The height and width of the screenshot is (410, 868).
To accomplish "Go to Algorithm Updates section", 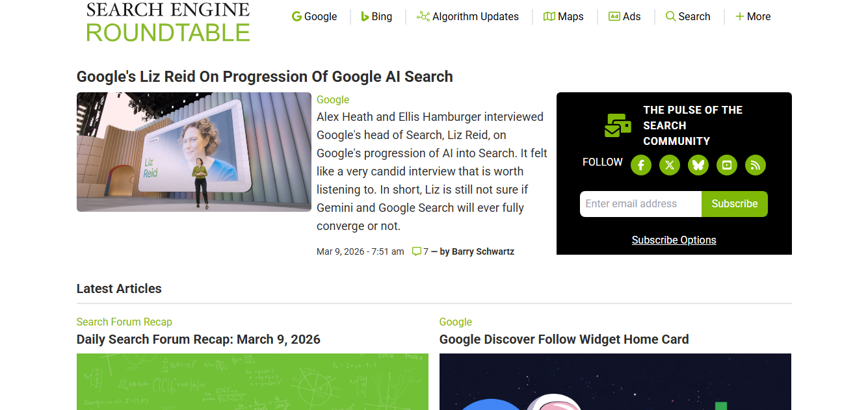I will pos(468,17).
